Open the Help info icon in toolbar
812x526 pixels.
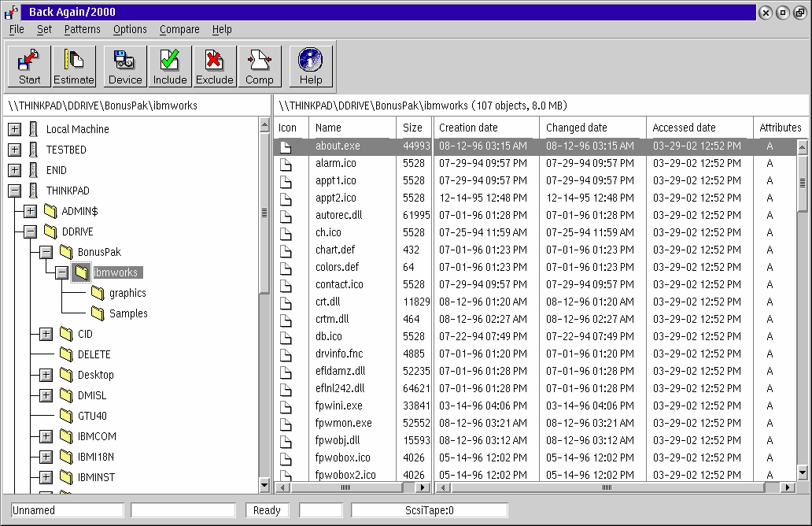click(311, 66)
